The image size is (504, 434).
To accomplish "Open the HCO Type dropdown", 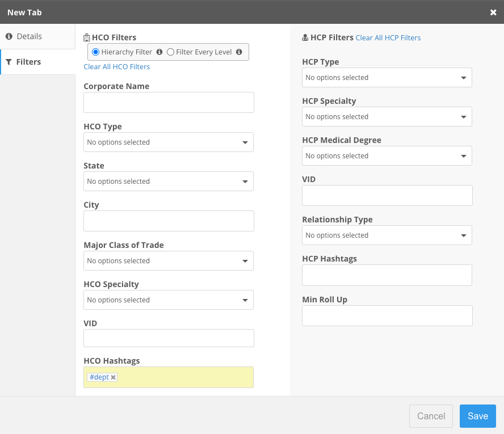I will pyautogui.click(x=169, y=142).
